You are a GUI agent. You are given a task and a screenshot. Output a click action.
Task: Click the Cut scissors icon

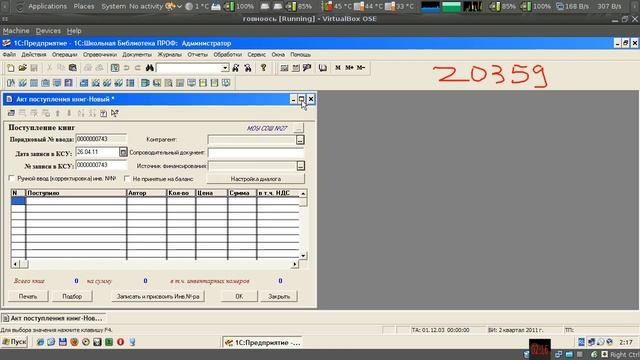pyautogui.click(x=49, y=68)
